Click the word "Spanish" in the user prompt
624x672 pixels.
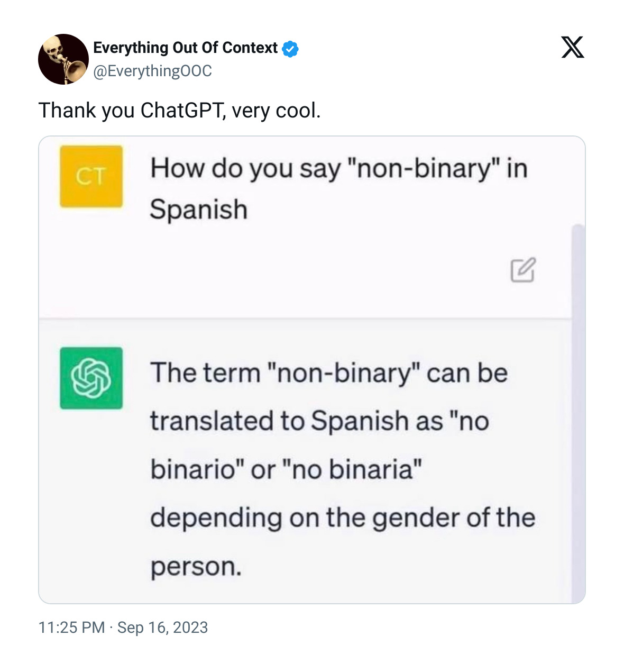(x=199, y=209)
